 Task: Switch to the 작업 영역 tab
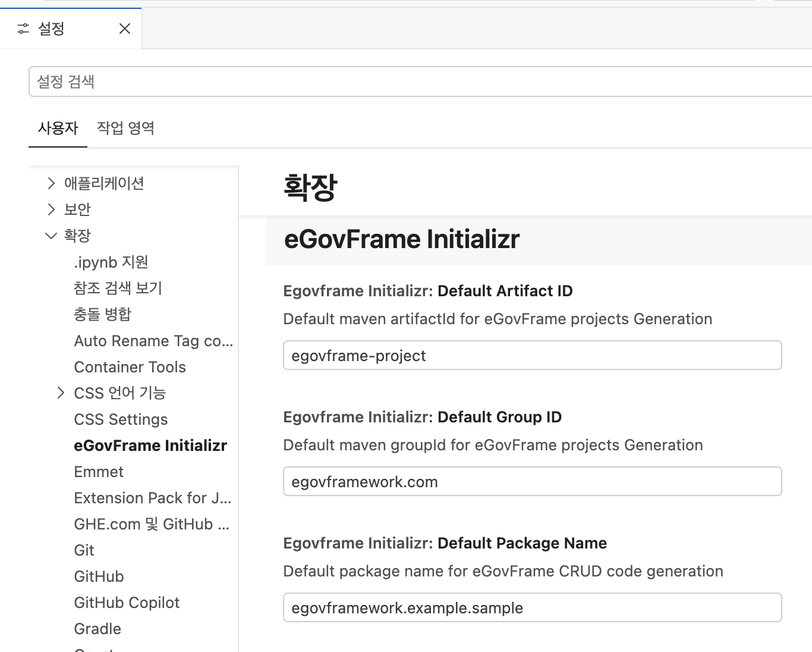tap(125, 128)
